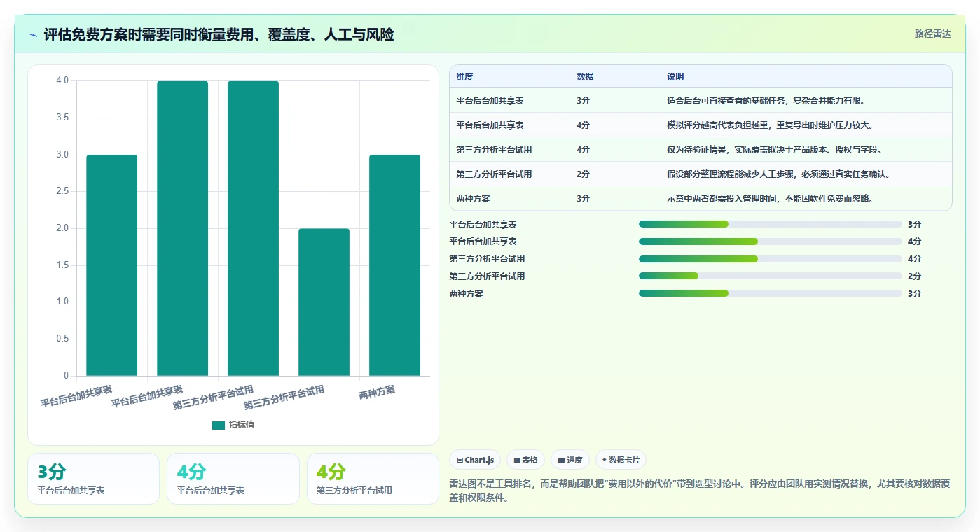Click the 两种方案 bar in the chart
The height and width of the screenshot is (532, 980).
coord(394,265)
